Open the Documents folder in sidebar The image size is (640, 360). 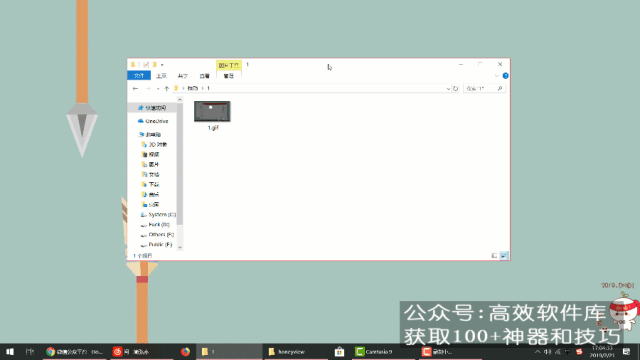tap(151, 174)
